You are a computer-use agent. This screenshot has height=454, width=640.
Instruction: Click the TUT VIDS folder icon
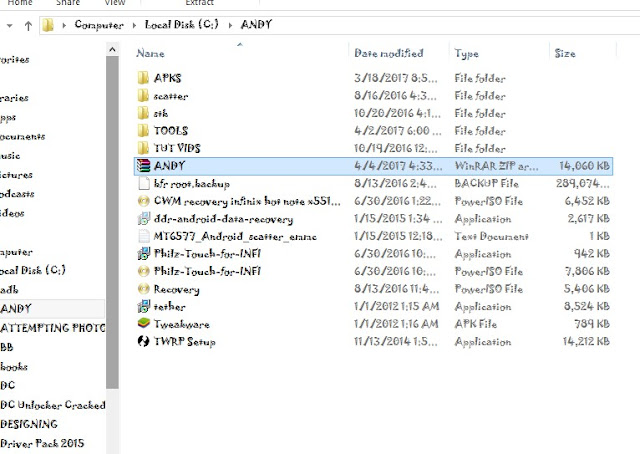[x=143, y=148]
